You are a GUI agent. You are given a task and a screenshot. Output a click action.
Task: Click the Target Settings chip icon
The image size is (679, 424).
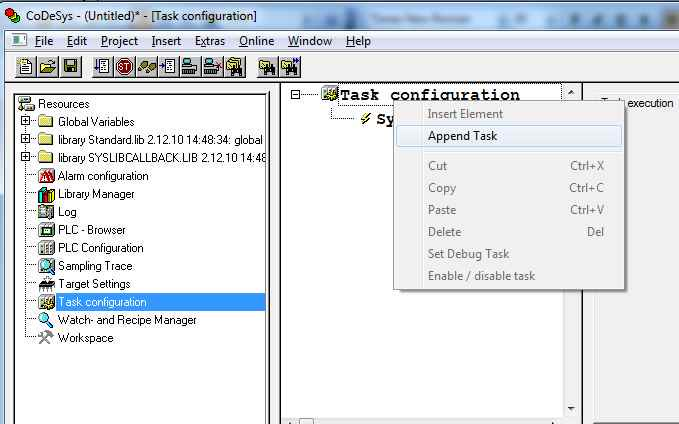click(x=46, y=284)
